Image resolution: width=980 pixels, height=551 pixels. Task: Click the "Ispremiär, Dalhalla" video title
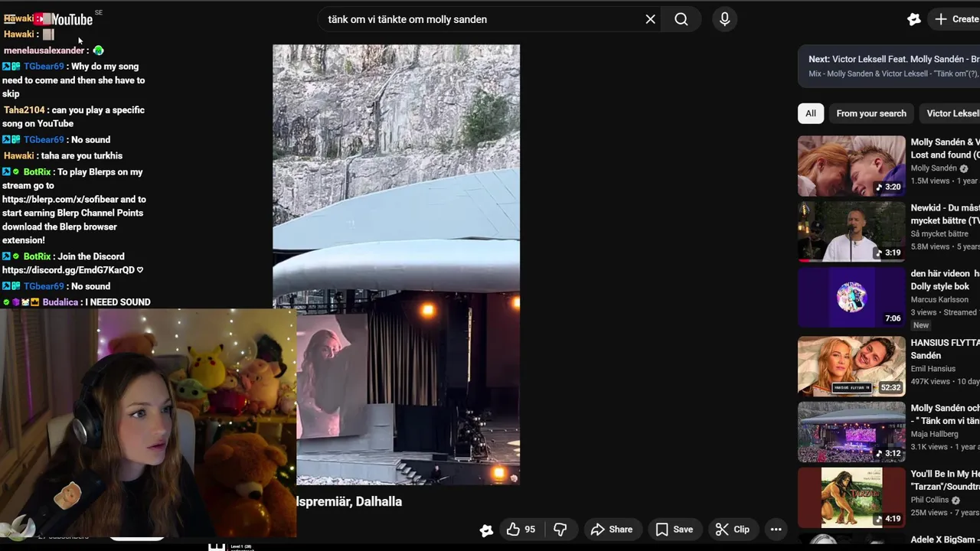[x=349, y=501]
